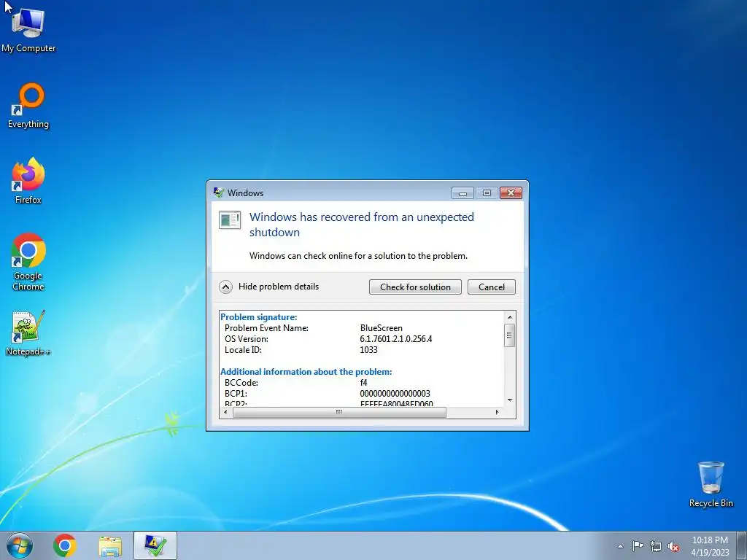Maximize the Windows recovery dialog

coord(487,192)
